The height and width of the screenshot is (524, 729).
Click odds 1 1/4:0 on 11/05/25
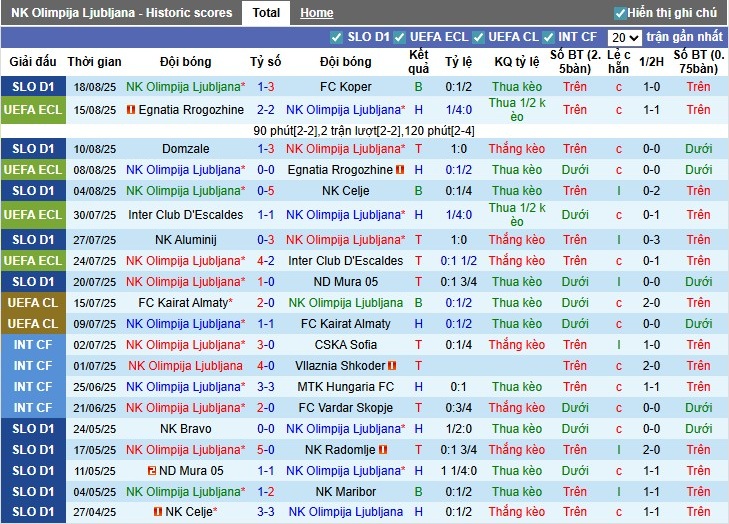(x=458, y=471)
